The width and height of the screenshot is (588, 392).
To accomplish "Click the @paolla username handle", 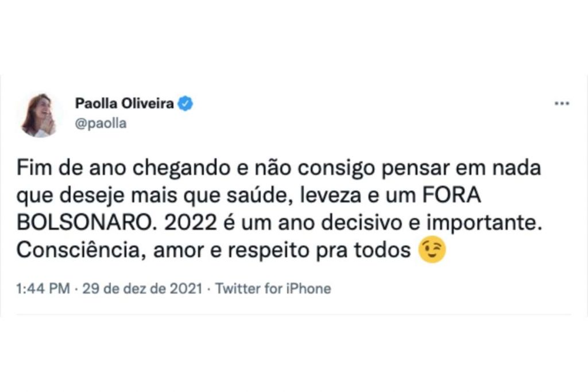I will 102,123.
